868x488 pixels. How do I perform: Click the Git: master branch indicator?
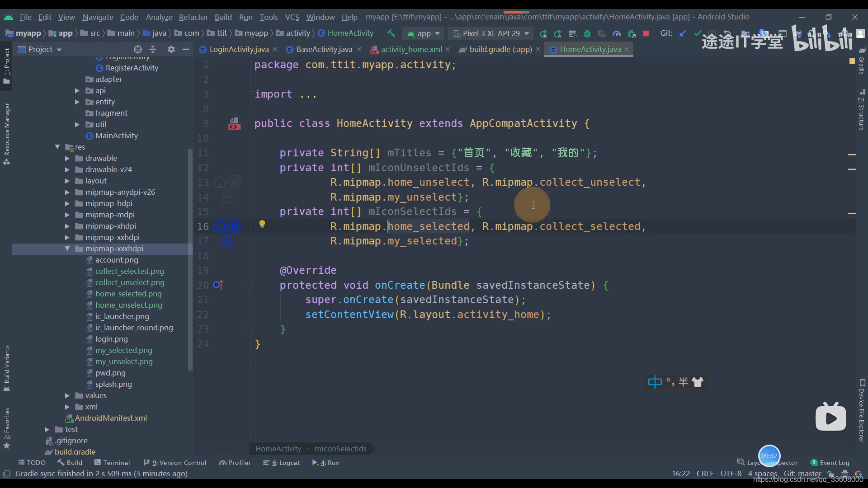tap(802, 474)
